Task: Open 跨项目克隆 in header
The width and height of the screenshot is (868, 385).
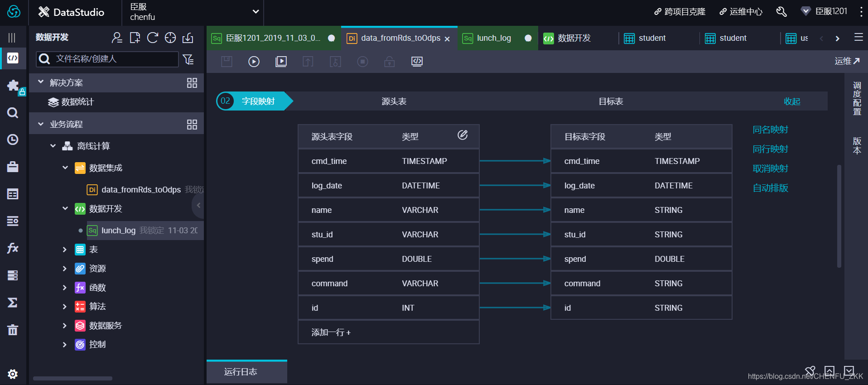Action: pos(680,12)
